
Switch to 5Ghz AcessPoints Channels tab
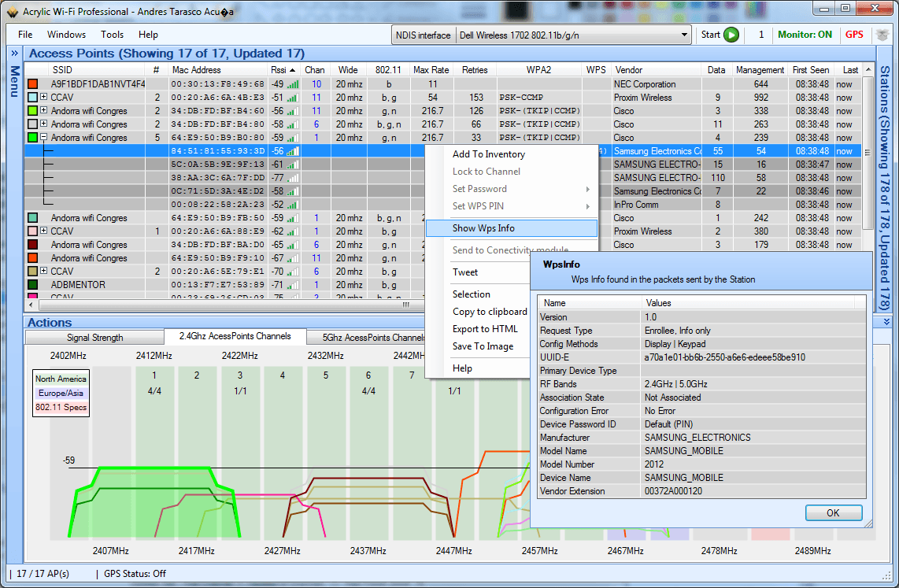[366, 338]
